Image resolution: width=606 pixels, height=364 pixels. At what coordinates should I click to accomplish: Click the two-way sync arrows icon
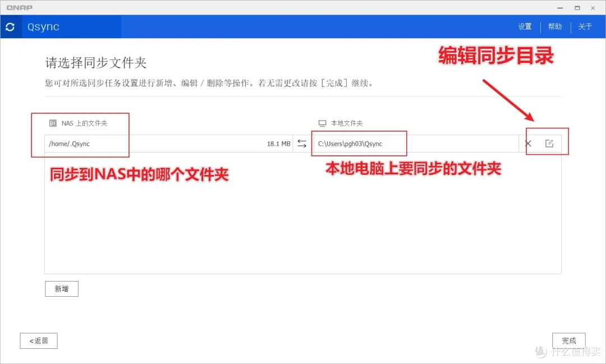pos(302,144)
